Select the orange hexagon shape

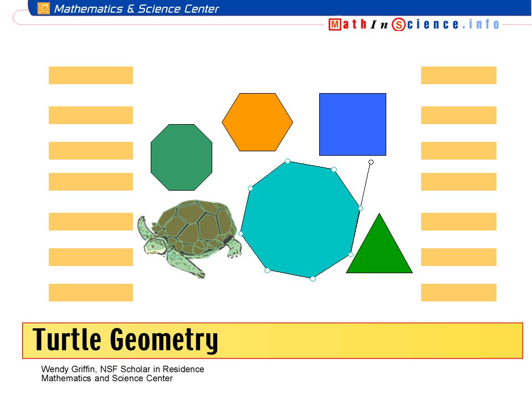point(257,122)
